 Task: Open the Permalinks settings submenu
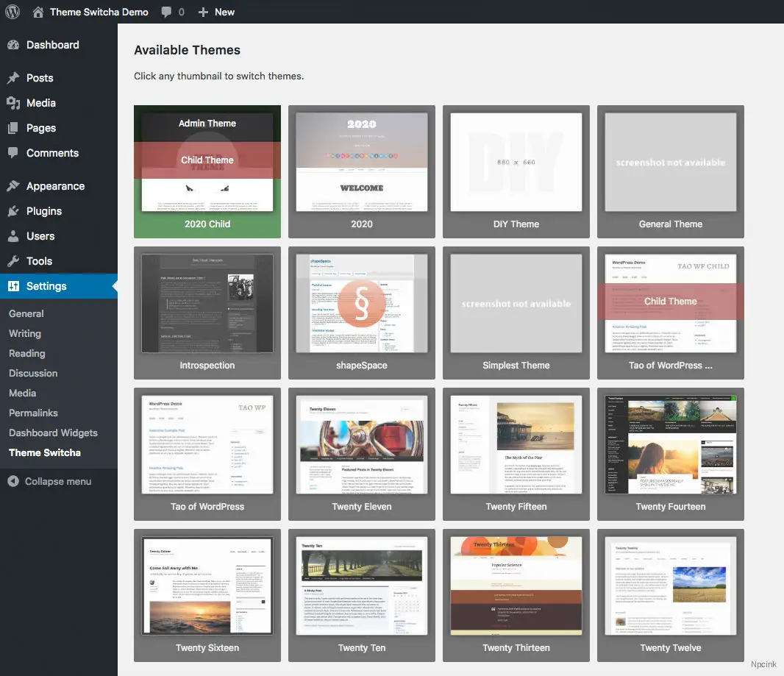[x=33, y=413]
